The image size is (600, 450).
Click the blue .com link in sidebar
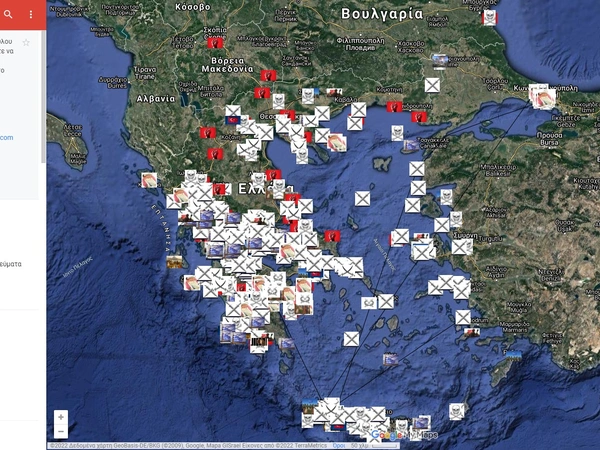[7, 137]
